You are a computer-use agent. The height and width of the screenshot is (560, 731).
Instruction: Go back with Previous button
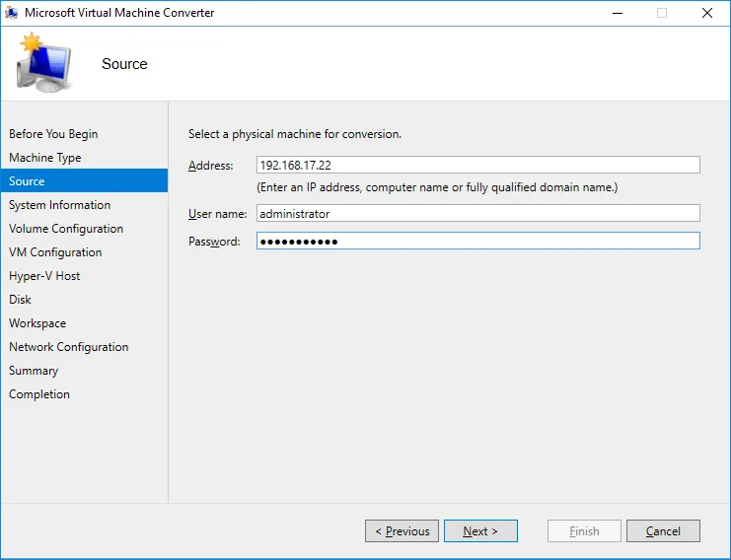click(402, 531)
